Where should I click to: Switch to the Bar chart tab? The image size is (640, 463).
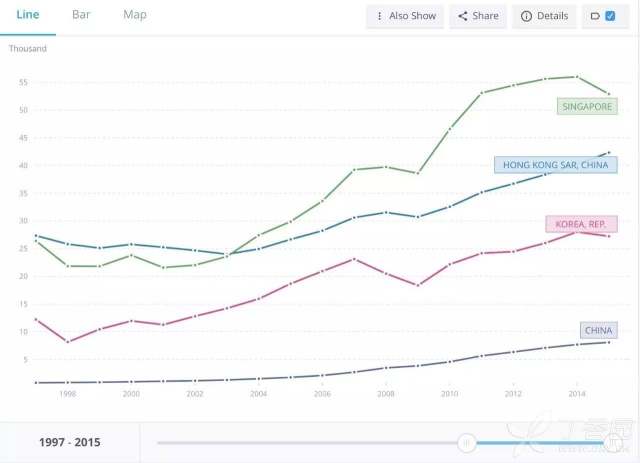[81, 15]
